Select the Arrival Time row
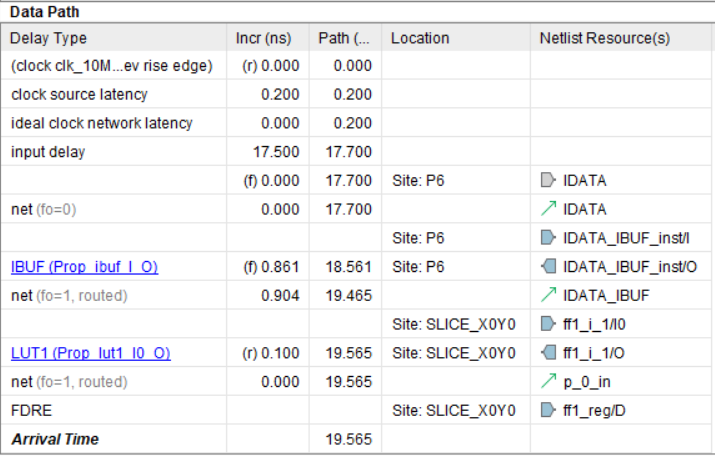Screen dimensions: 715x456 coord(55,439)
